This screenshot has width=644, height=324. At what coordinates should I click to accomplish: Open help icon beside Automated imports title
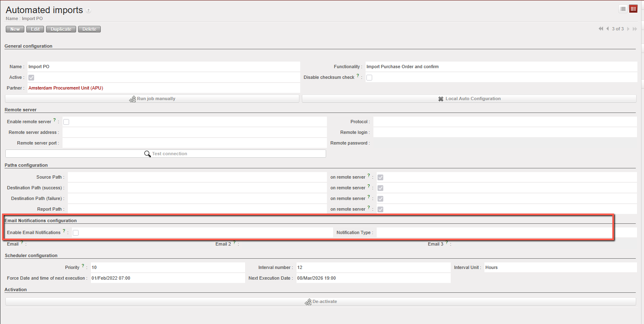click(x=88, y=11)
